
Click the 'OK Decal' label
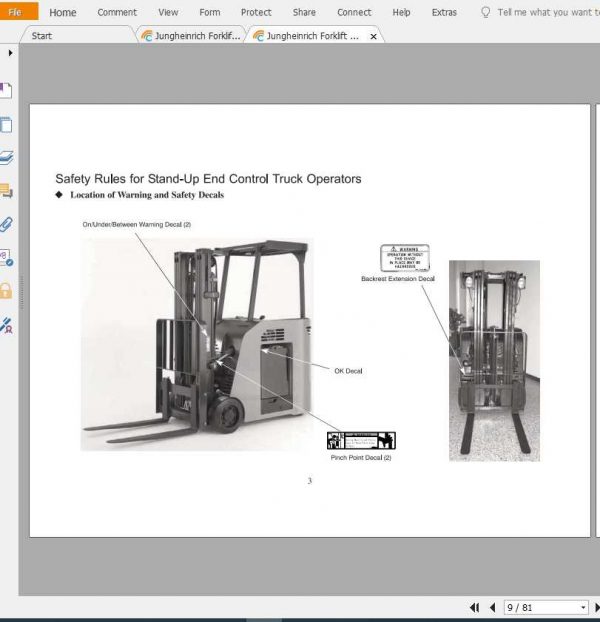tap(348, 371)
